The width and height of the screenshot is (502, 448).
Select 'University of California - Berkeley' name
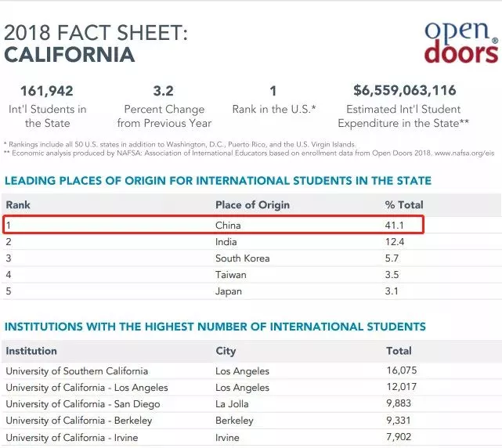[79, 421]
